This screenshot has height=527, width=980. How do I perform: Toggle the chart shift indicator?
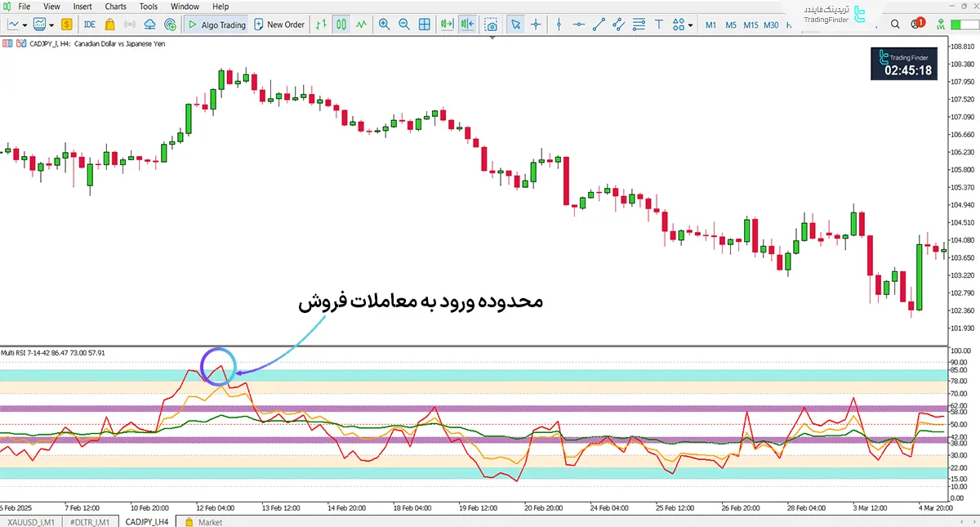pyautogui.click(x=467, y=25)
